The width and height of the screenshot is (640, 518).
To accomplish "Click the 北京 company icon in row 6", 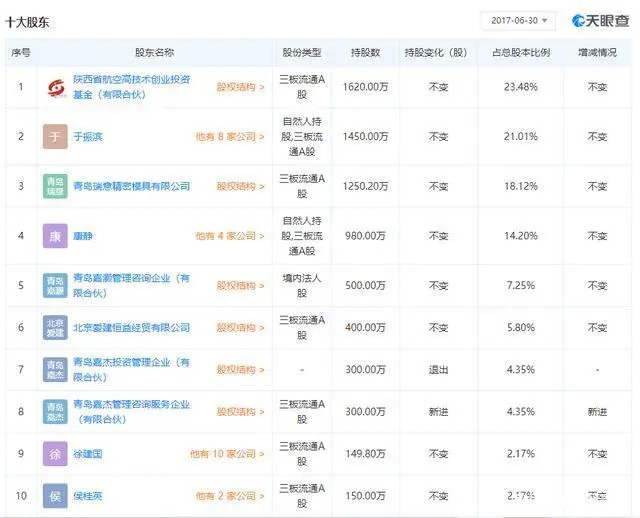I will [55, 327].
